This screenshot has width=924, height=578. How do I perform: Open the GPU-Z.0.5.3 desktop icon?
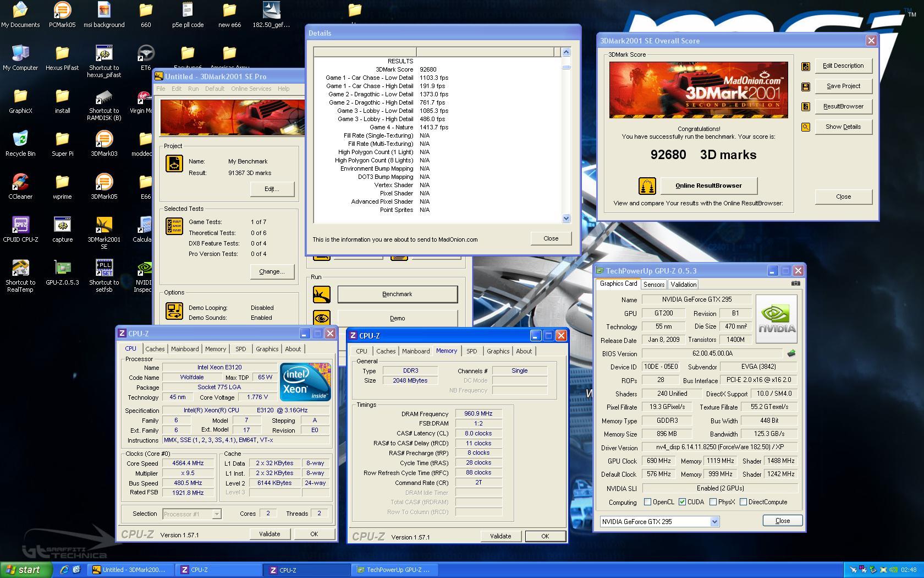click(x=62, y=272)
